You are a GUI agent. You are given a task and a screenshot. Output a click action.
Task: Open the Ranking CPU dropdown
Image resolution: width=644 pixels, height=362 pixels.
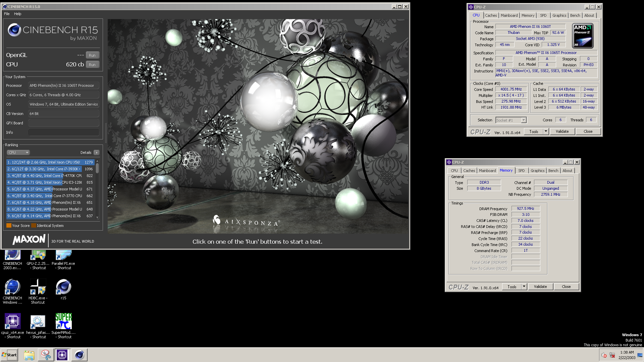[x=18, y=153]
